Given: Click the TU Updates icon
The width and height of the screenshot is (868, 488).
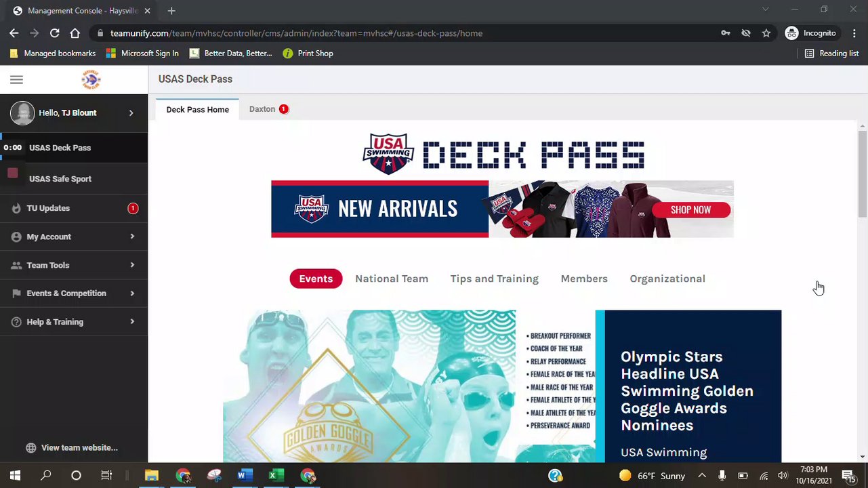Looking at the screenshot, I should [16, 208].
